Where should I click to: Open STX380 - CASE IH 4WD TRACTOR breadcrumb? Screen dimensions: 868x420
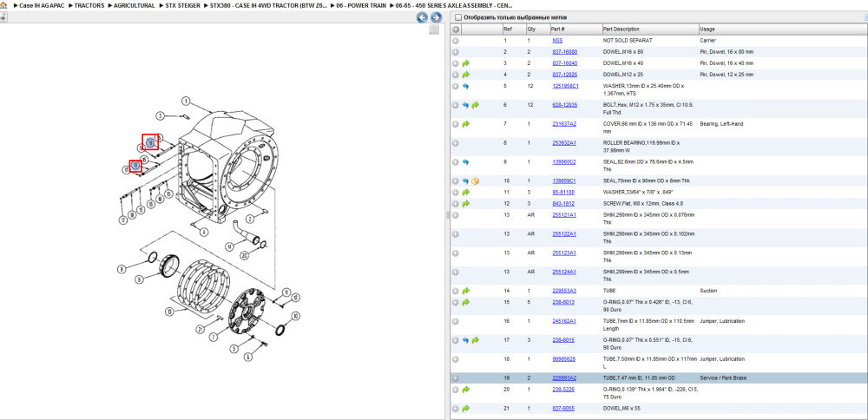pos(268,5)
